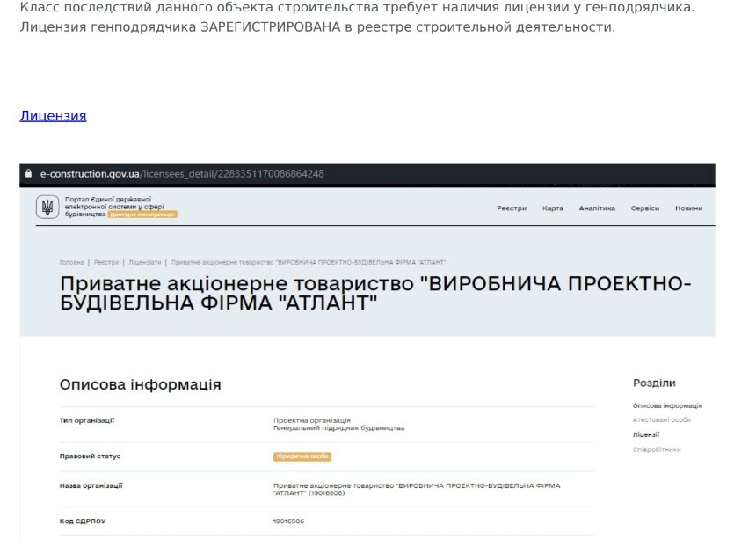This screenshot has width=756, height=547.
Task: Click the Правовий статус row label
Action: 91,456
